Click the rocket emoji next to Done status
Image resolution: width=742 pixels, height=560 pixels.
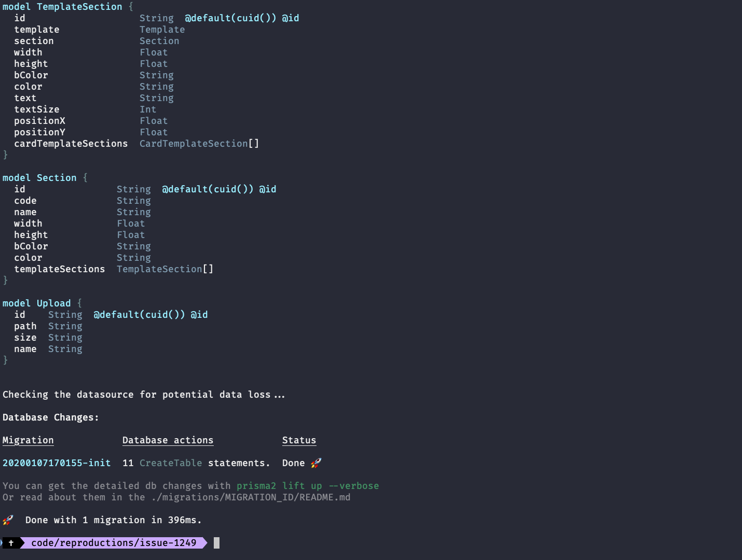(x=315, y=463)
